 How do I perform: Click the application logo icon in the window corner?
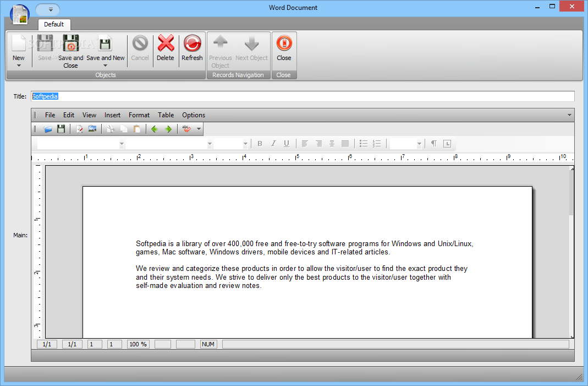tap(19, 15)
